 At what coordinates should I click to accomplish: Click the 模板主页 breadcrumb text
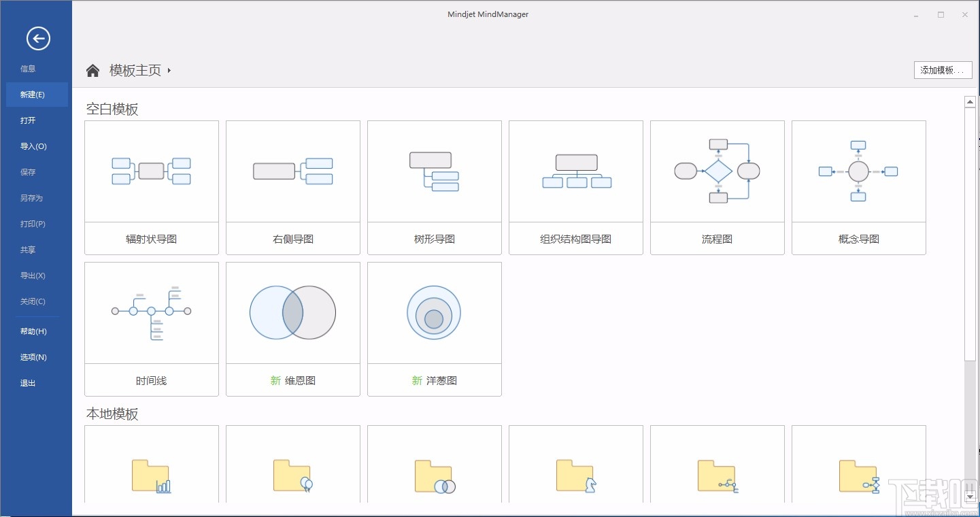tap(135, 70)
